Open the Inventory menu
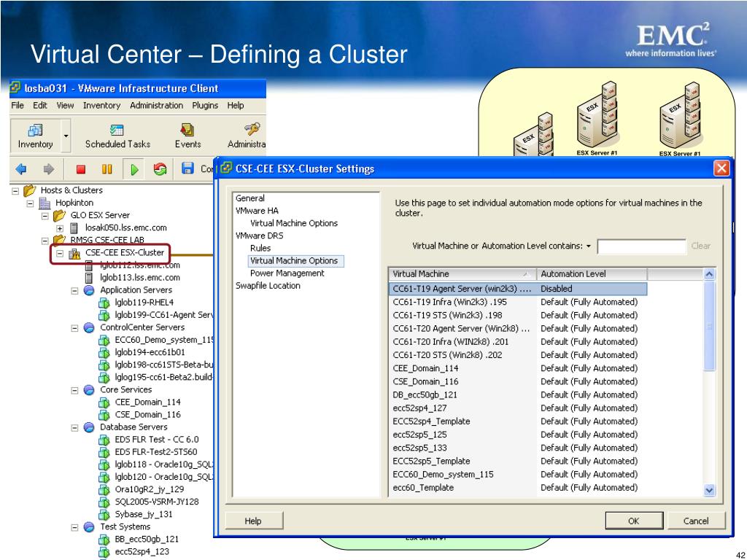Viewport: 747px width, 560px height. [x=101, y=105]
